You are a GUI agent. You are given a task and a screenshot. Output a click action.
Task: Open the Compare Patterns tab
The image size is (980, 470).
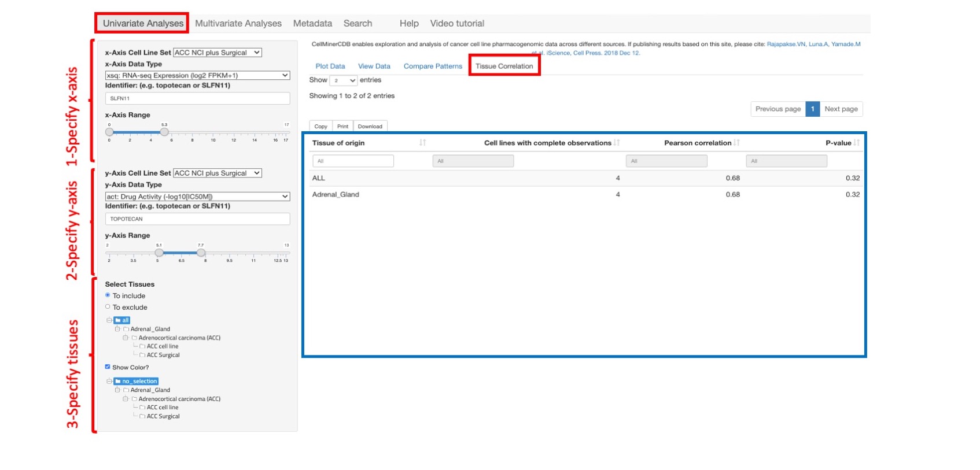(x=433, y=66)
